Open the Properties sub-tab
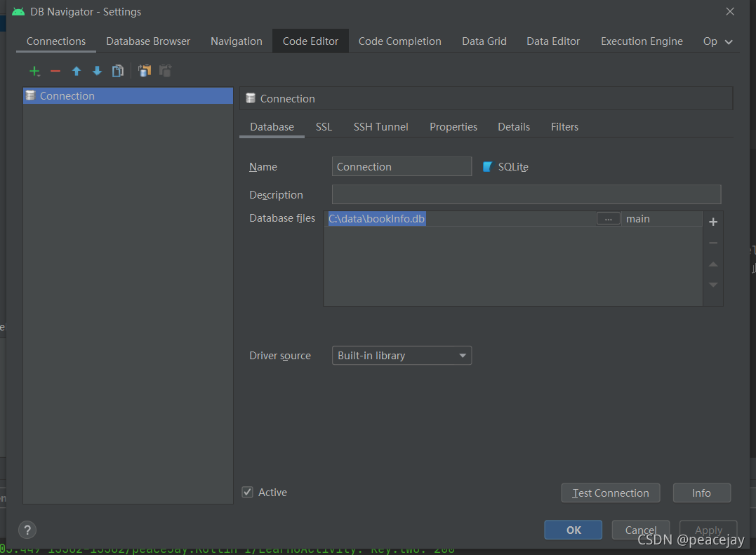 (453, 127)
